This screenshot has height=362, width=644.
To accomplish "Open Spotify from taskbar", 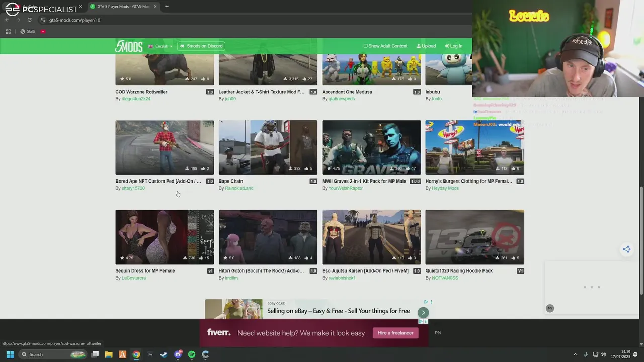I will (x=192, y=354).
